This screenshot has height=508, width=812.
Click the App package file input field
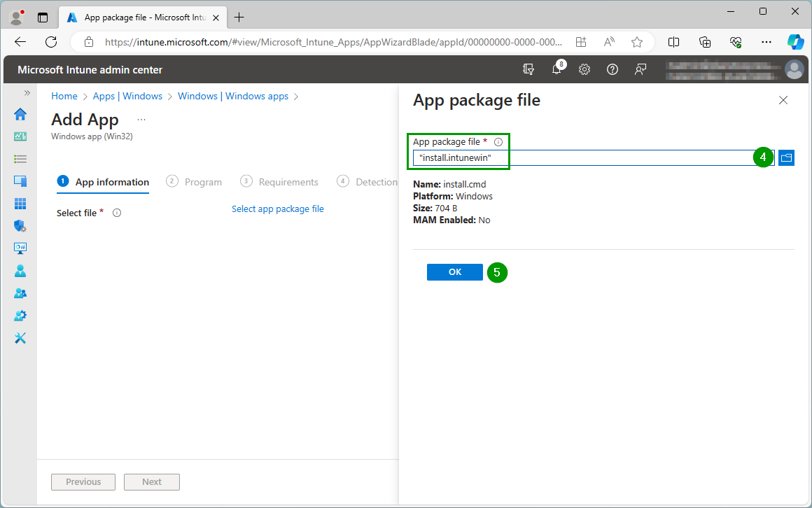click(x=581, y=158)
